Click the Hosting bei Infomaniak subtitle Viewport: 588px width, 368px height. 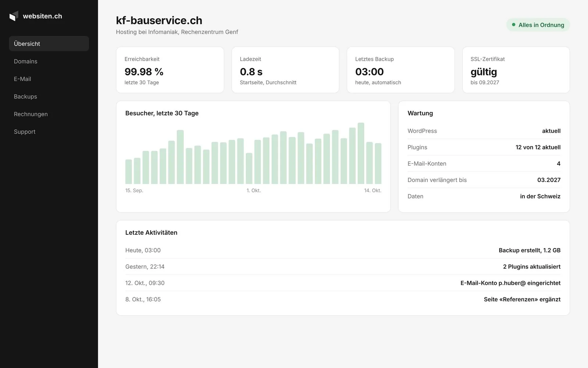coord(177,32)
